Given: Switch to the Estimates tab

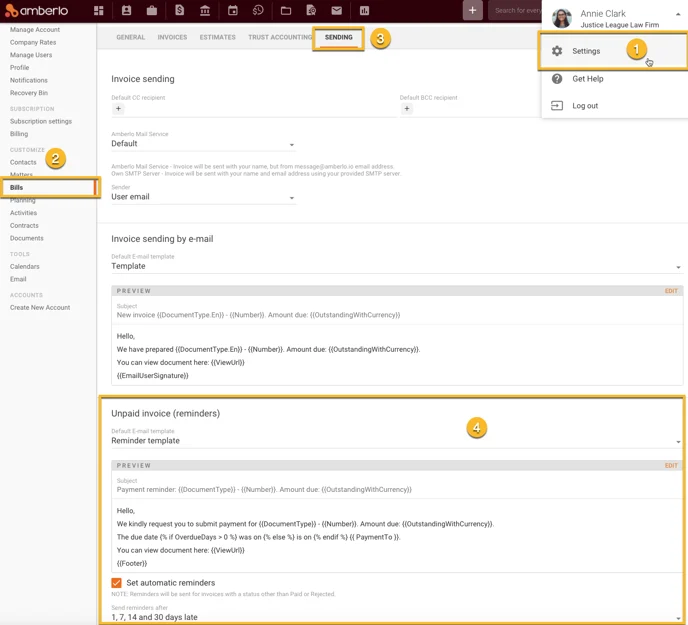Looking at the screenshot, I should click(x=217, y=37).
